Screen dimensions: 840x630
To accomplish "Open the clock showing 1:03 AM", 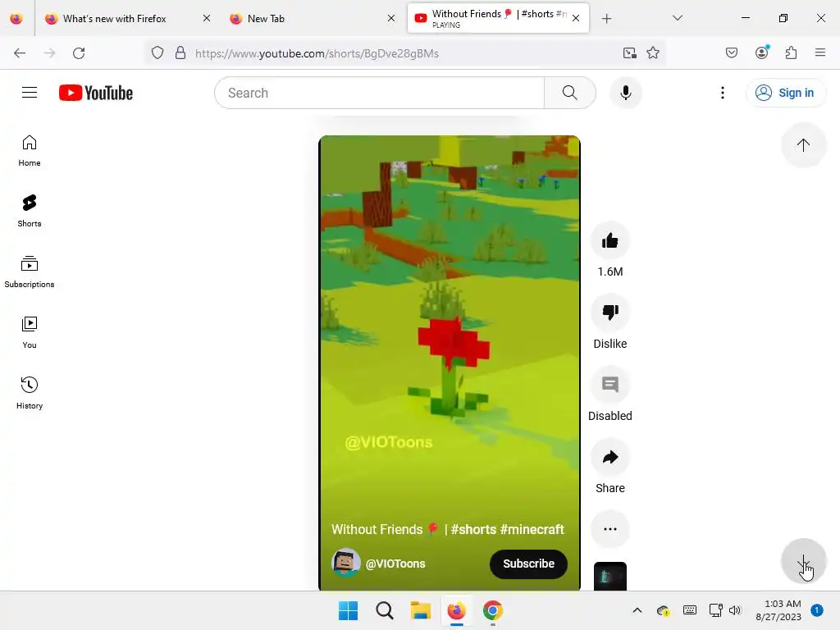I will 778,610.
